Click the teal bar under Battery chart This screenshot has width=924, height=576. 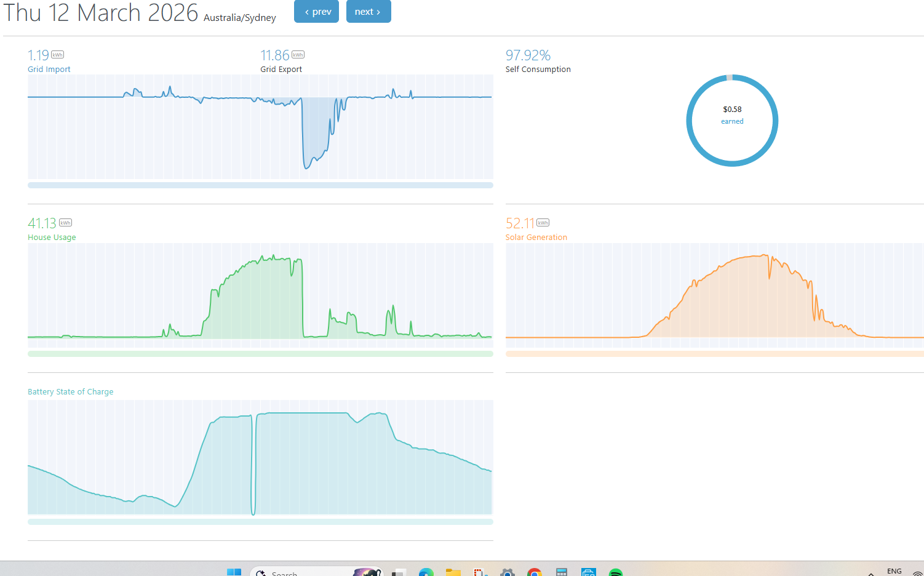(x=260, y=522)
